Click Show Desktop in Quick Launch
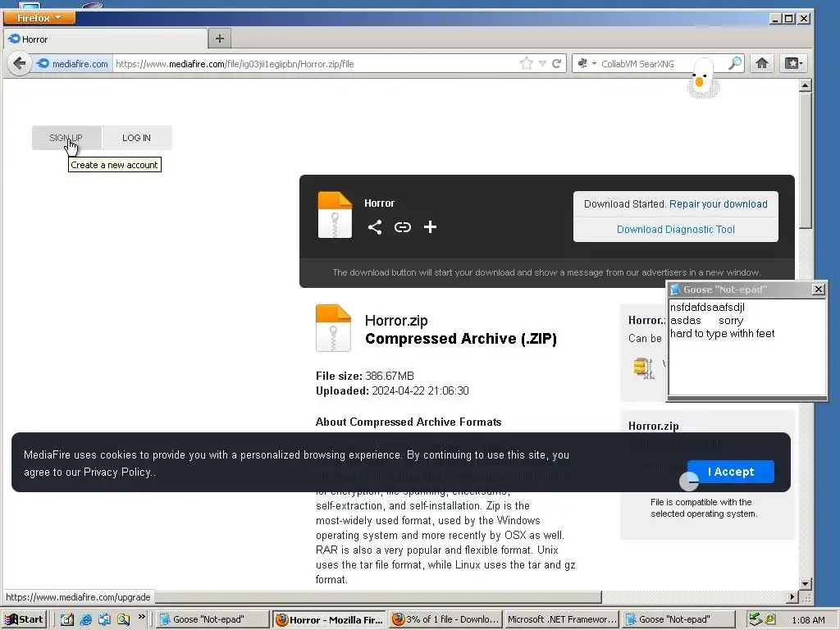This screenshot has height=630, width=840. (x=67, y=619)
